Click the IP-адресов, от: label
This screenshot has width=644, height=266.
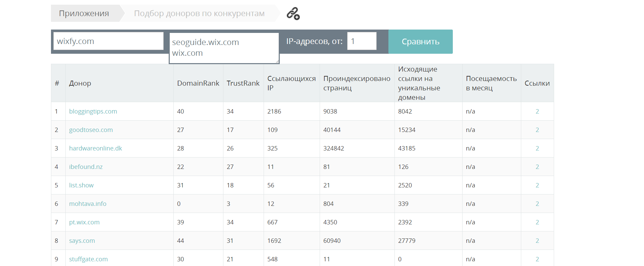point(314,41)
